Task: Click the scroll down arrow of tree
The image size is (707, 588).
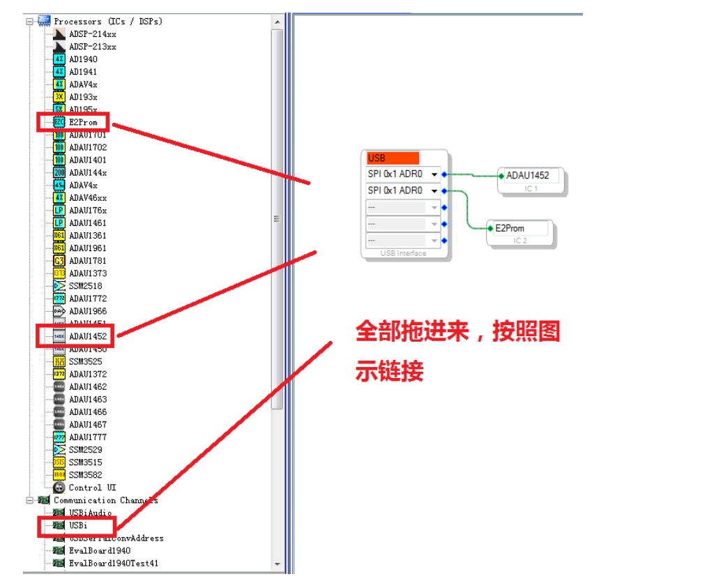Action: click(x=278, y=564)
